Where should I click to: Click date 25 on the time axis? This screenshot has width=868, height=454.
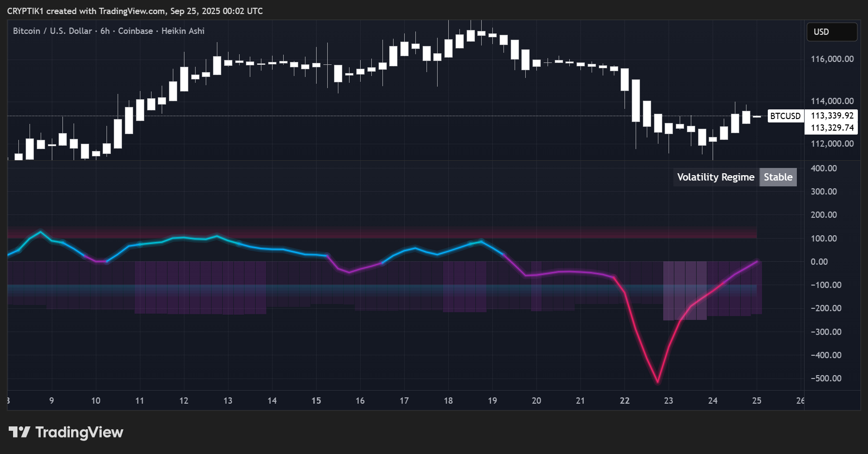757,401
